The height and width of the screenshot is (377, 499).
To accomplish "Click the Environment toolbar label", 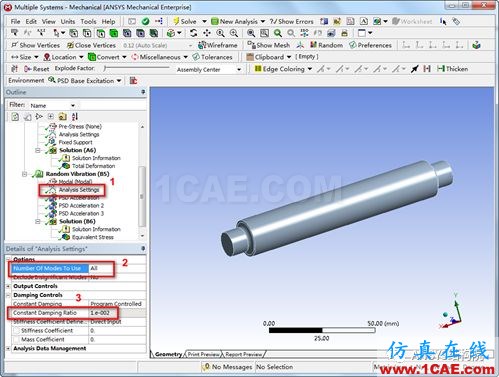I will [26, 80].
